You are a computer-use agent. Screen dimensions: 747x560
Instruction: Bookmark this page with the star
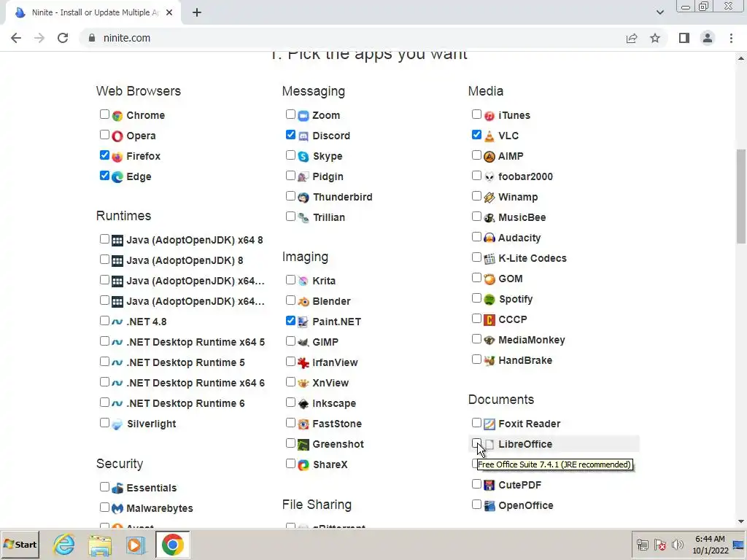pos(655,38)
